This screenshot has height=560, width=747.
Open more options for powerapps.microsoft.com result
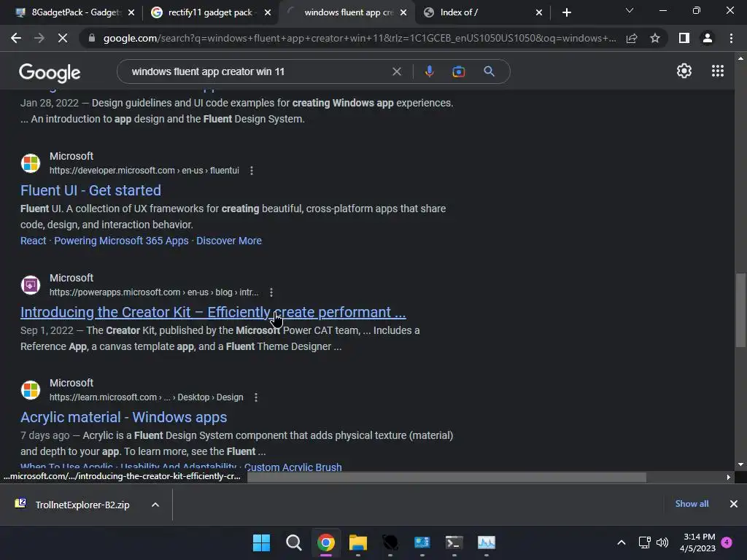(271, 292)
